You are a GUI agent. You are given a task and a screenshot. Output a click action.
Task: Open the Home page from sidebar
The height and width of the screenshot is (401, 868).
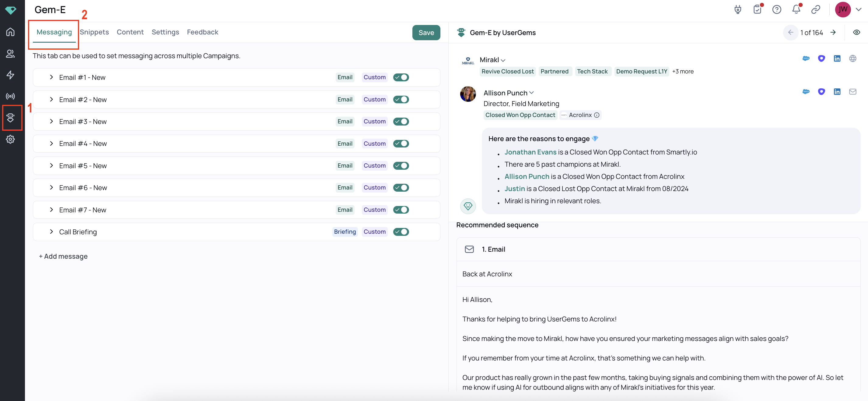coord(10,32)
